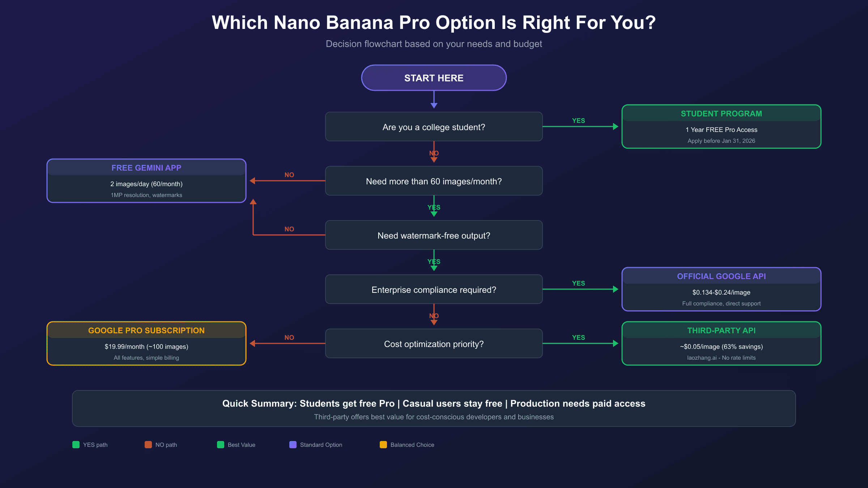Click the FREE GEMINI APP card
This screenshot has width=868, height=488.
146,181
